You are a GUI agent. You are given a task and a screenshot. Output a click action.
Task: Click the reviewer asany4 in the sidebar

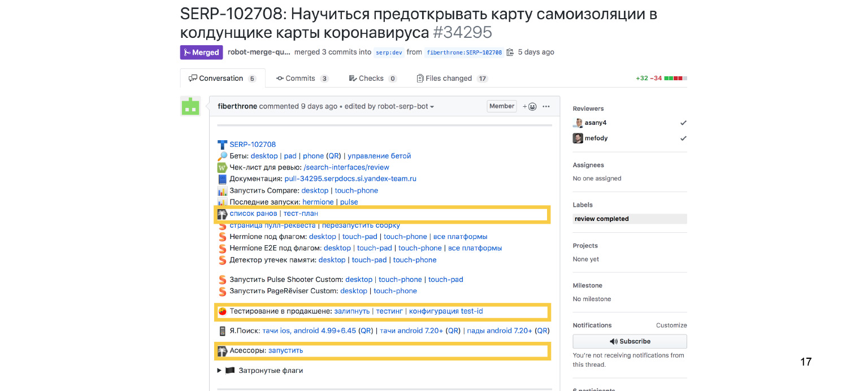point(595,123)
